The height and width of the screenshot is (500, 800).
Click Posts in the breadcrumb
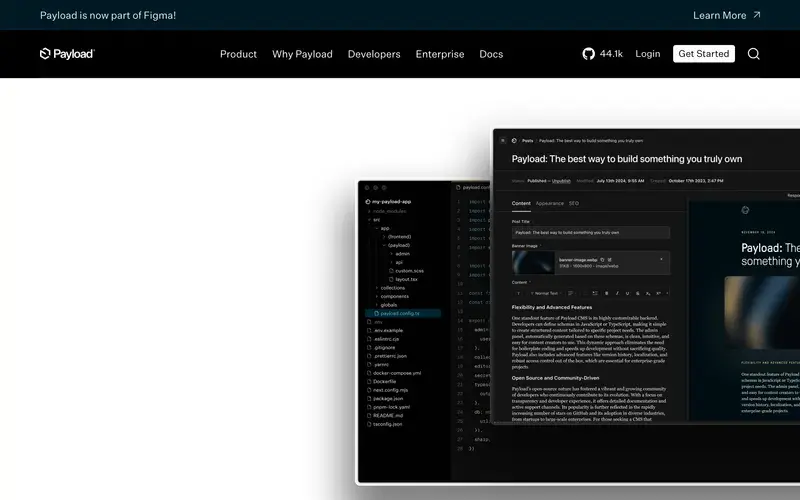pos(528,140)
